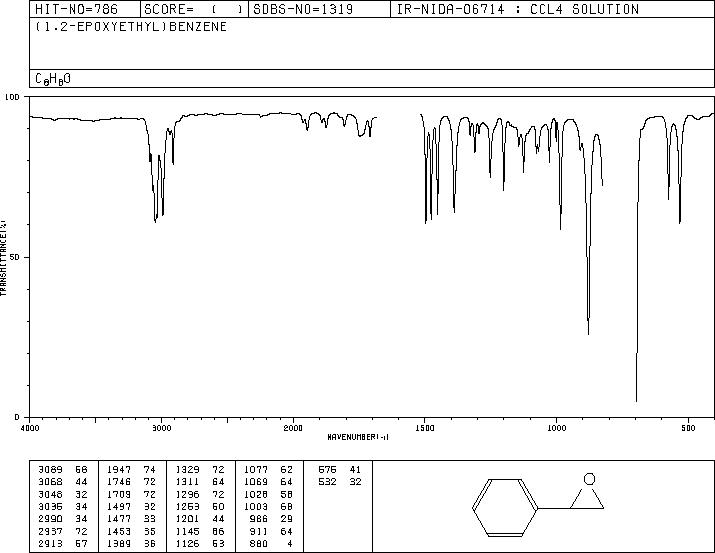Select peak table entry 1311
The width and height of the screenshot is (715, 553).
(x=187, y=482)
